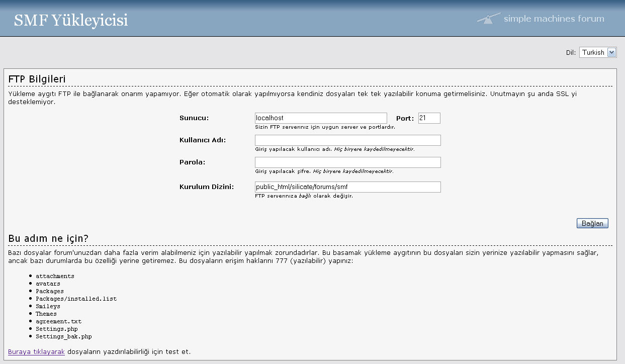
Task: Click 'Packages/installed.list' in the file list
Action: click(76, 299)
